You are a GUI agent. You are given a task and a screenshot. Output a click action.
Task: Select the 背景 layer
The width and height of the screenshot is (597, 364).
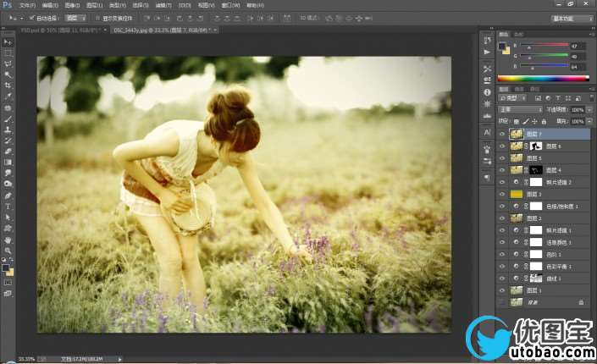544,302
